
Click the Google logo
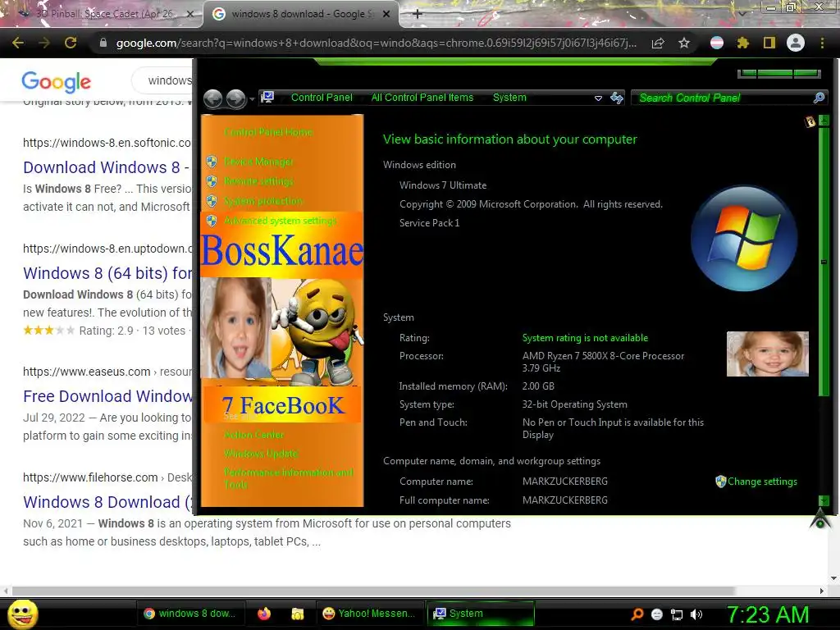pyautogui.click(x=57, y=81)
